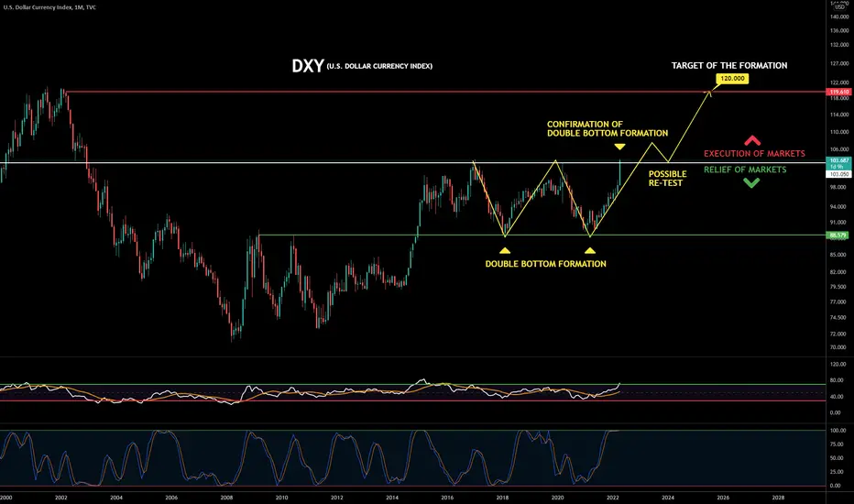The width and height of the screenshot is (854, 504).
Task: Select the POSSIBLE RE-TEST annotation
Action: coord(667,179)
